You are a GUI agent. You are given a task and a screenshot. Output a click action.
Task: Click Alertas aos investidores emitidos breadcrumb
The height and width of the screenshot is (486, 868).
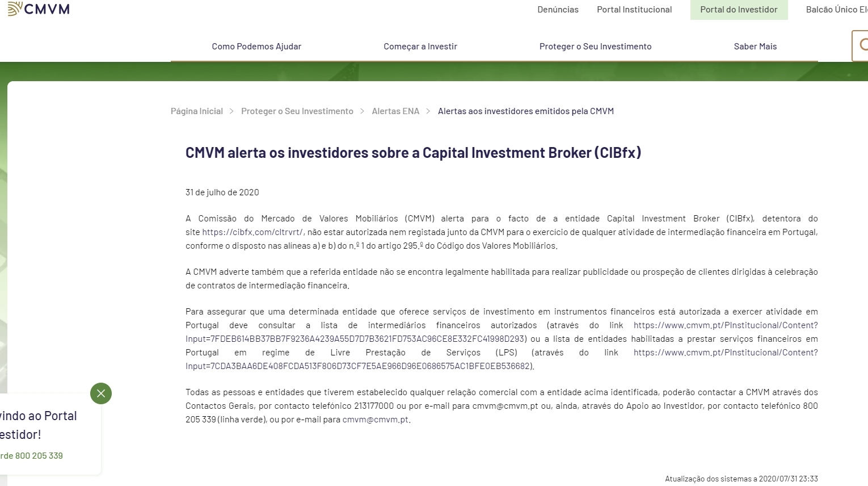point(525,111)
